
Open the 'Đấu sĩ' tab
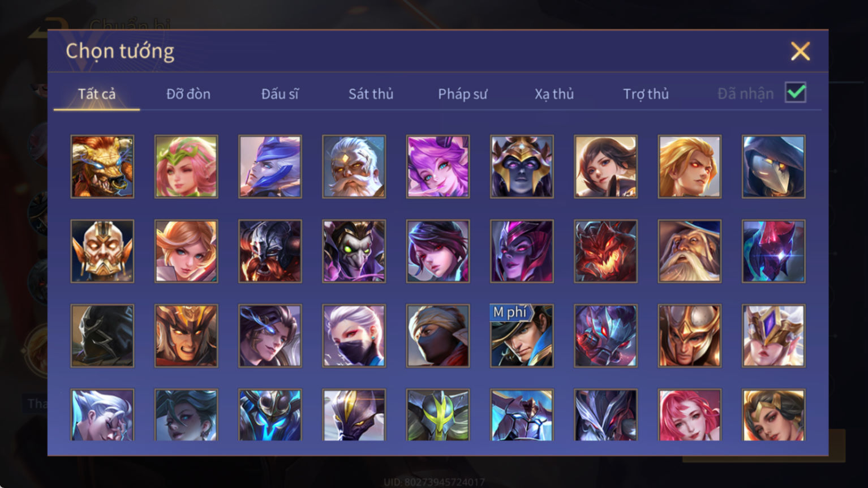[x=280, y=94]
